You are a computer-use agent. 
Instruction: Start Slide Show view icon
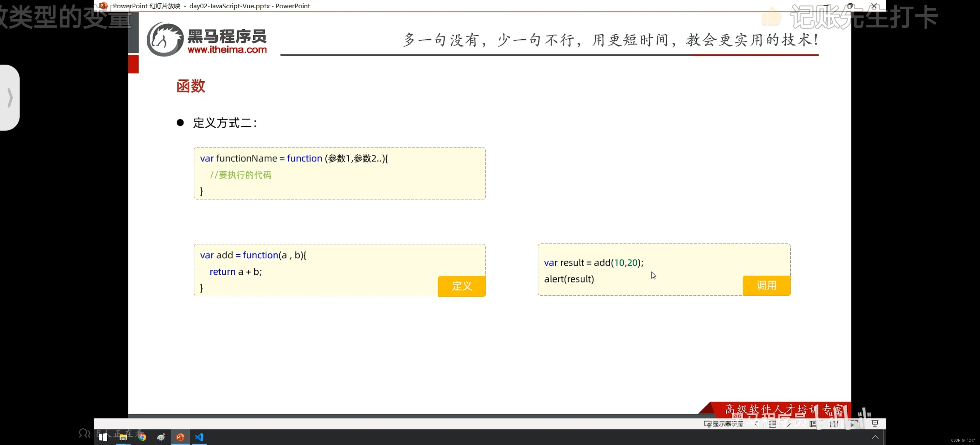875,424
